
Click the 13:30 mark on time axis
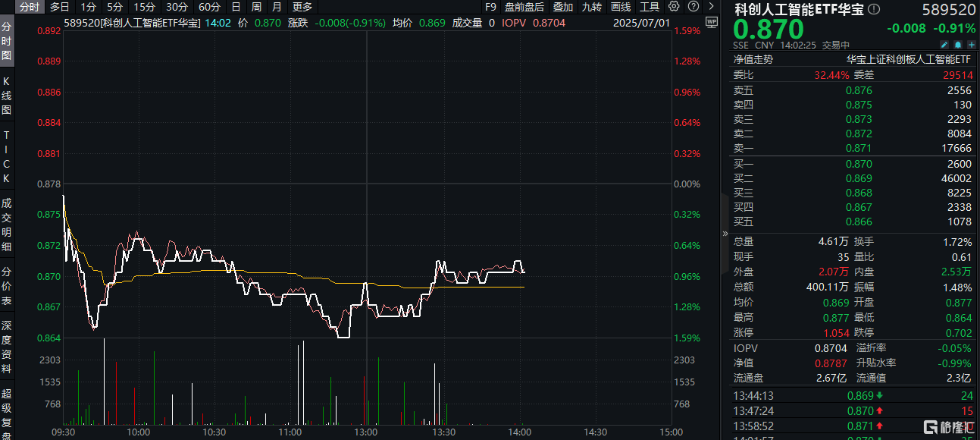click(x=443, y=432)
